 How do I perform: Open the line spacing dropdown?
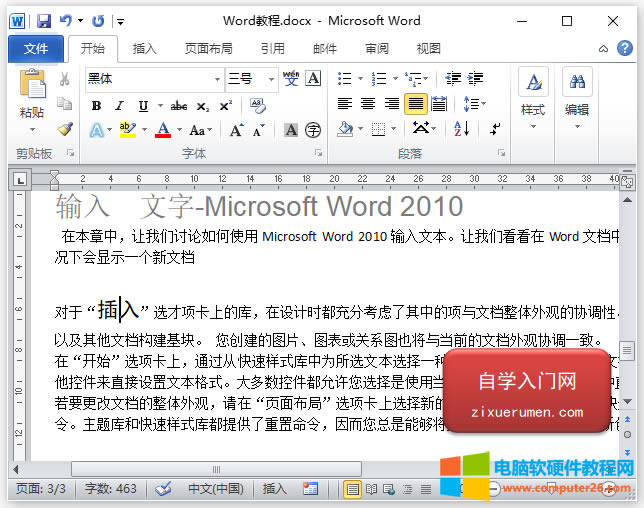(474, 104)
